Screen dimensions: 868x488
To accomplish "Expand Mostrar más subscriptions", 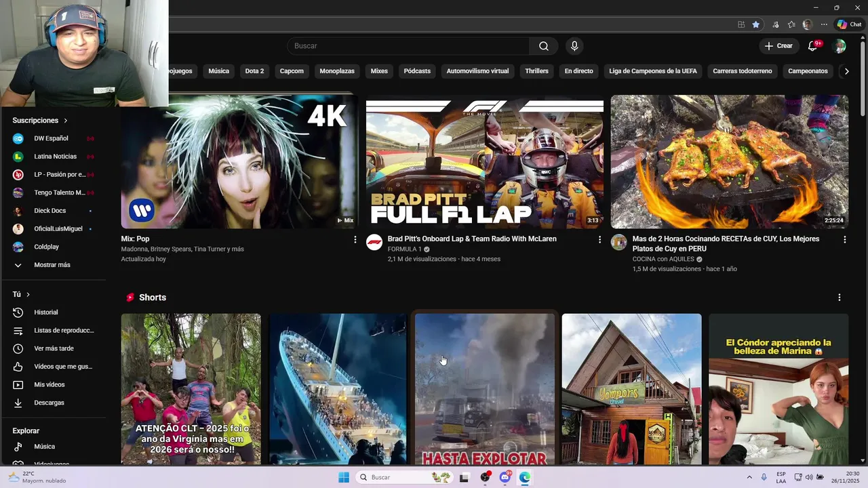I will (54, 265).
